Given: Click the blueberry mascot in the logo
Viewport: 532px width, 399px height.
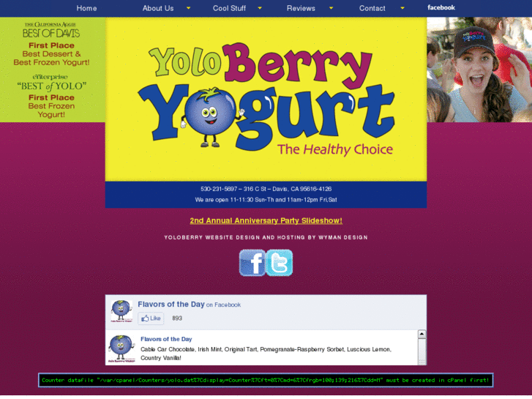Looking at the screenshot, I should click(x=211, y=116).
